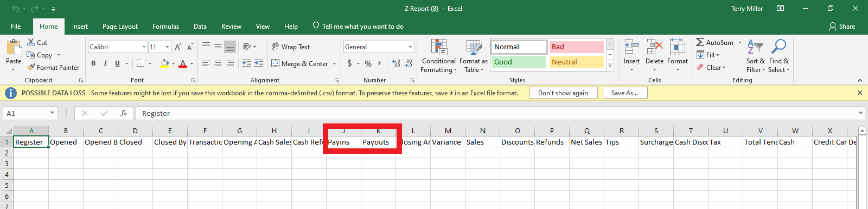Click the Save As... button
The image size is (868, 209).
[624, 93]
